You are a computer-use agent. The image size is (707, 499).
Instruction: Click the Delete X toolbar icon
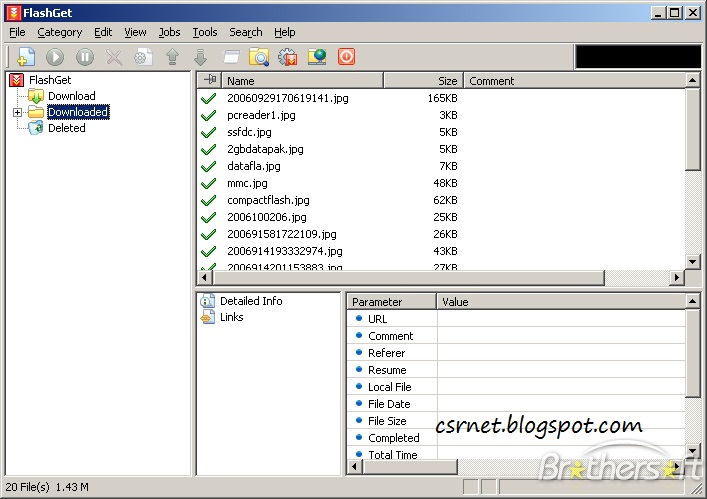point(114,57)
